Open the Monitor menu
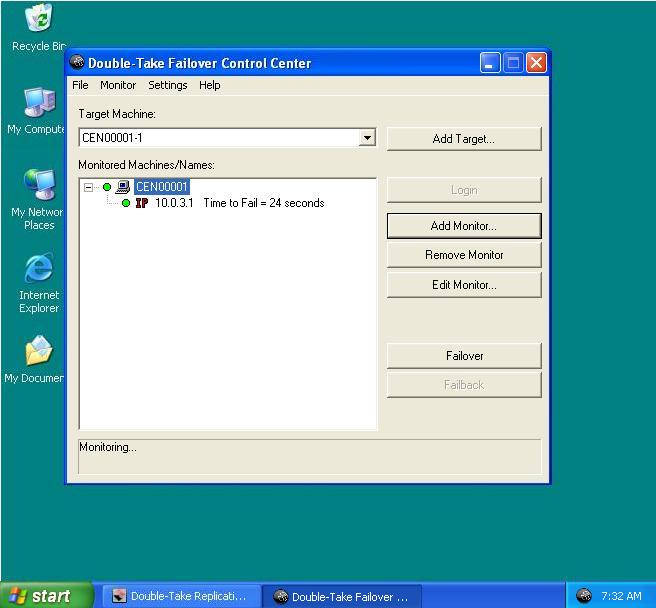The image size is (656, 608). point(118,85)
